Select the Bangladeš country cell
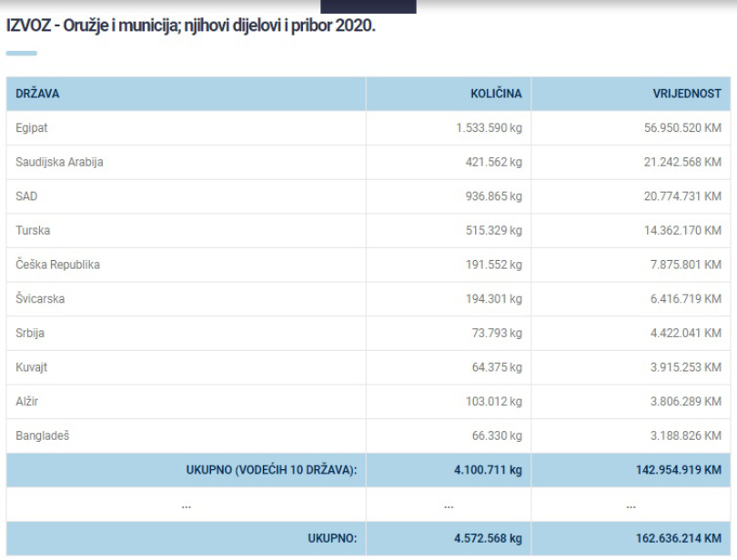The height and width of the screenshot is (560, 737). coord(187,436)
